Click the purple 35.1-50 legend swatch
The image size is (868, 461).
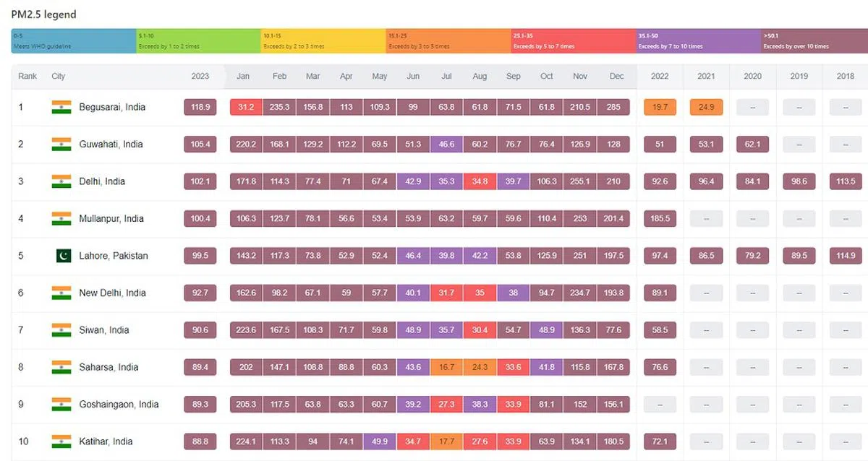pos(697,41)
